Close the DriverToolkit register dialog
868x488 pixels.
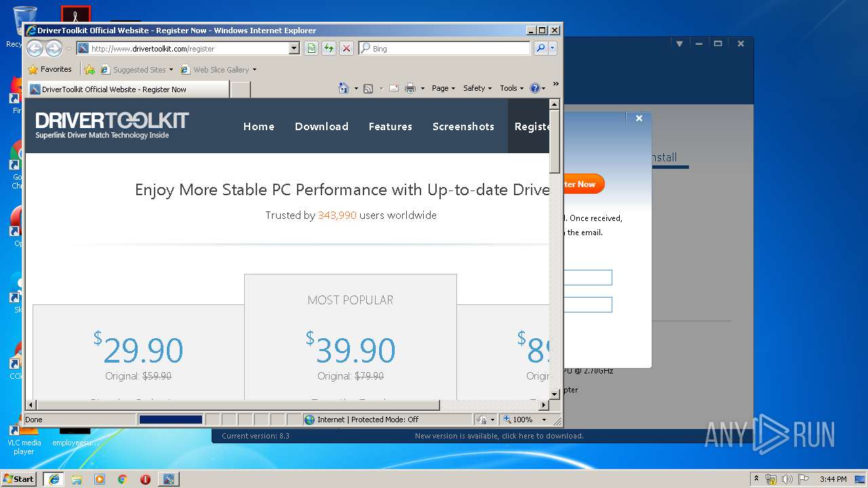point(639,118)
